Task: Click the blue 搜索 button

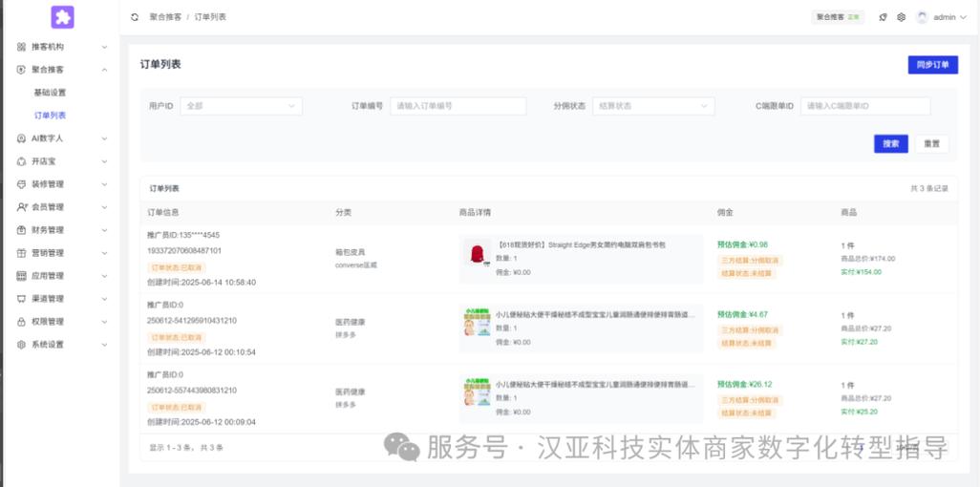Action: [890, 144]
